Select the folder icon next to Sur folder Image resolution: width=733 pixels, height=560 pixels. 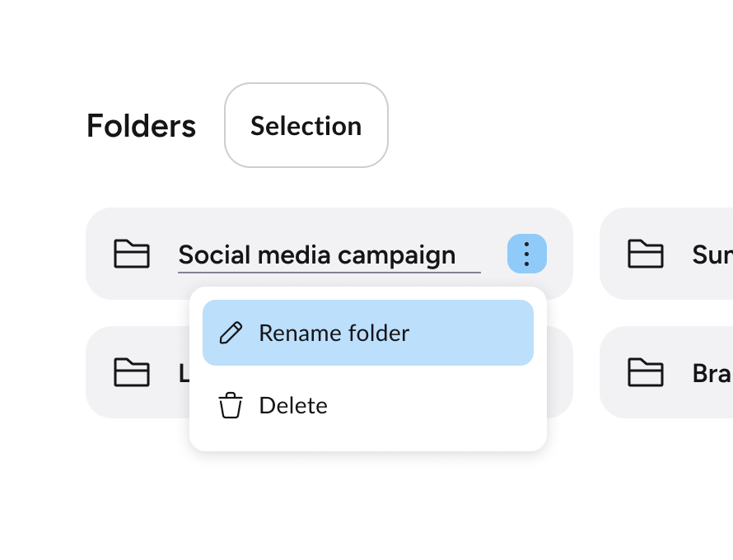click(647, 254)
